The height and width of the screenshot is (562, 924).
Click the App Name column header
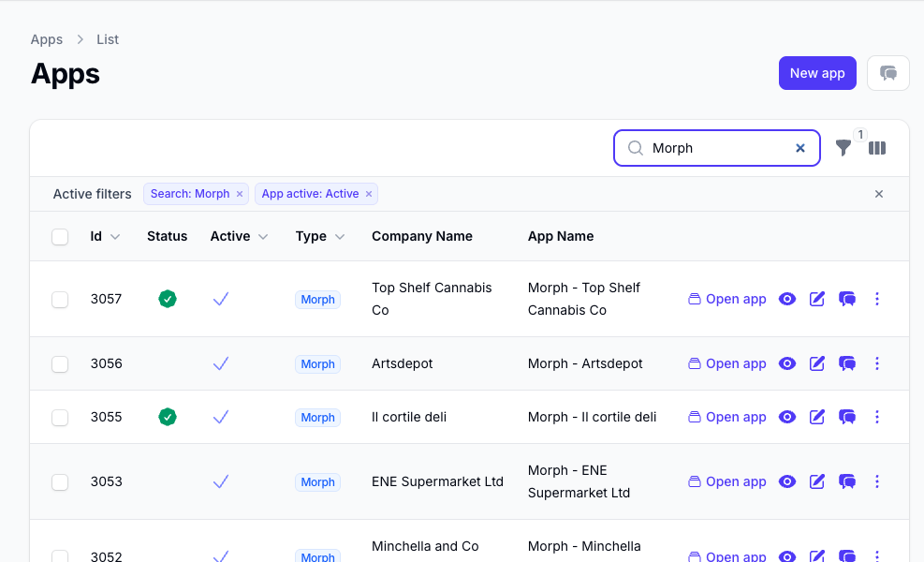pyautogui.click(x=561, y=236)
